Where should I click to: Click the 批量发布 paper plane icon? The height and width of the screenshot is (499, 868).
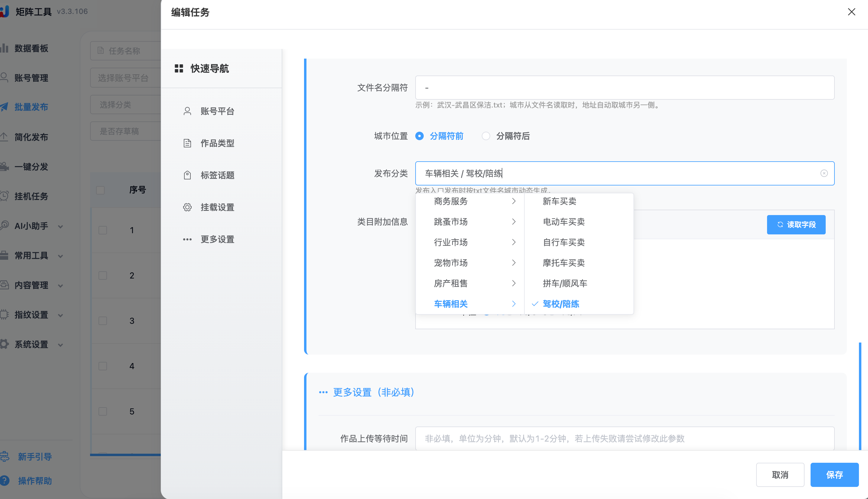(x=4, y=107)
